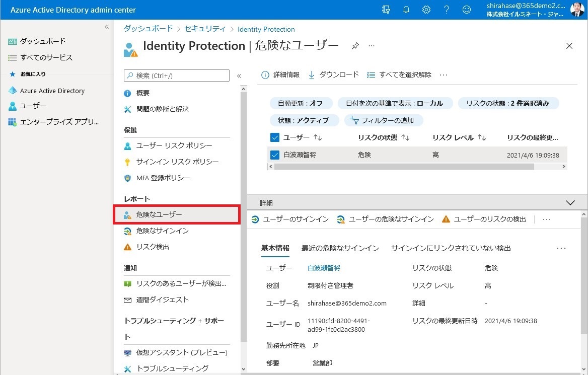The width and height of the screenshot is (588, 375).
Task: Select 危険なユーザー report
Action: coord(177,214)
